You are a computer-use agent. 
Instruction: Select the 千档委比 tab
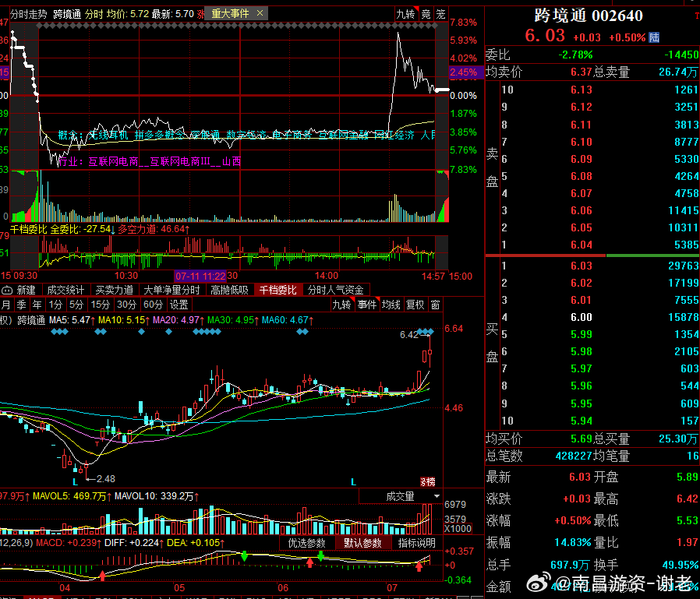tap(278, 290)
